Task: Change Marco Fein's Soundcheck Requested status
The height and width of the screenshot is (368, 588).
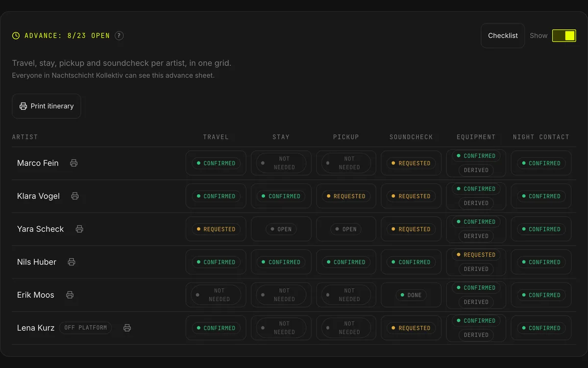Action: tap(411, 163)
